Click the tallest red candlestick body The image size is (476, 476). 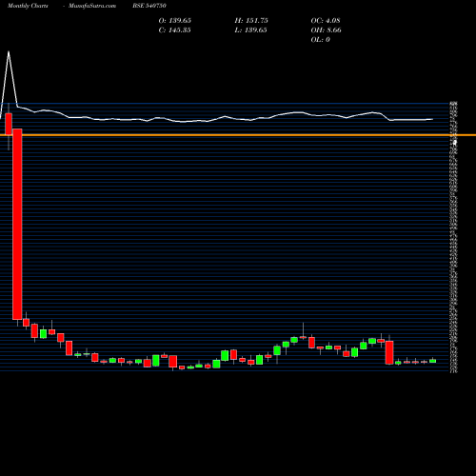click(17, 224)
